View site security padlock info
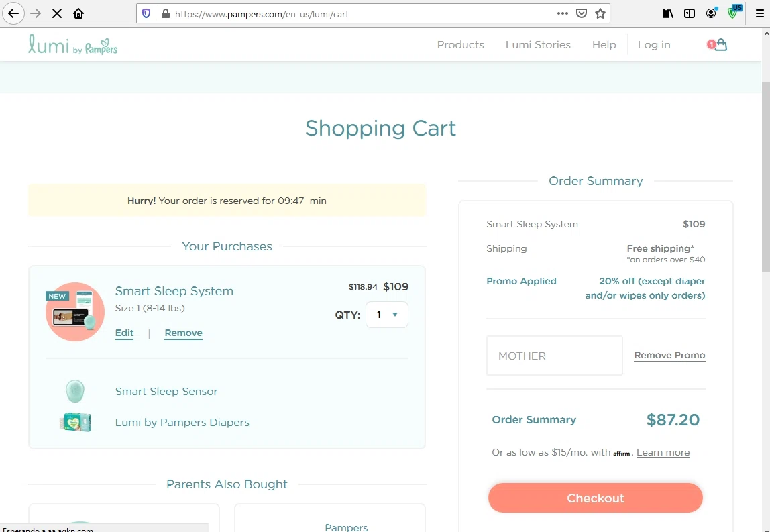 [x=166, y=14]
